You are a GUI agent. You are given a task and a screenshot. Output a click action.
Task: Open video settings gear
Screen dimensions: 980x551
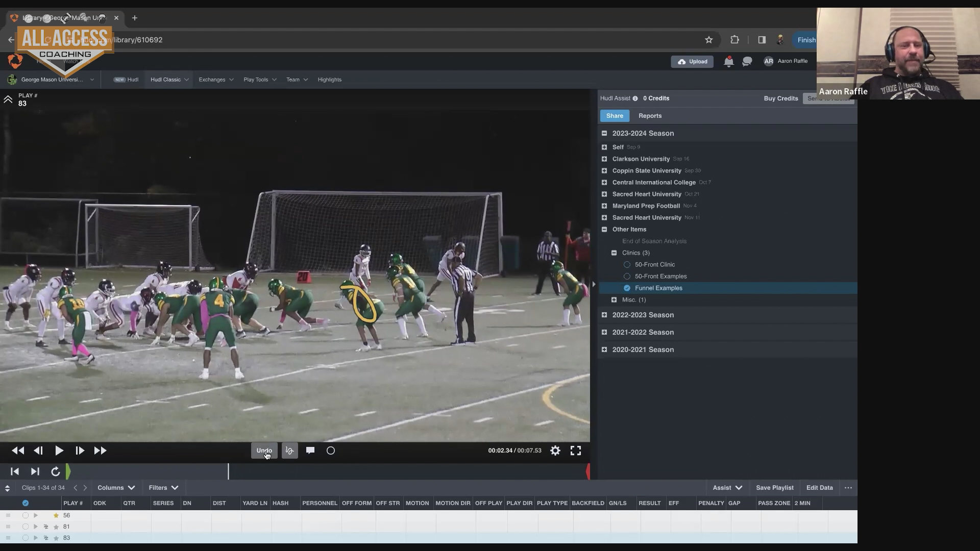555,450
